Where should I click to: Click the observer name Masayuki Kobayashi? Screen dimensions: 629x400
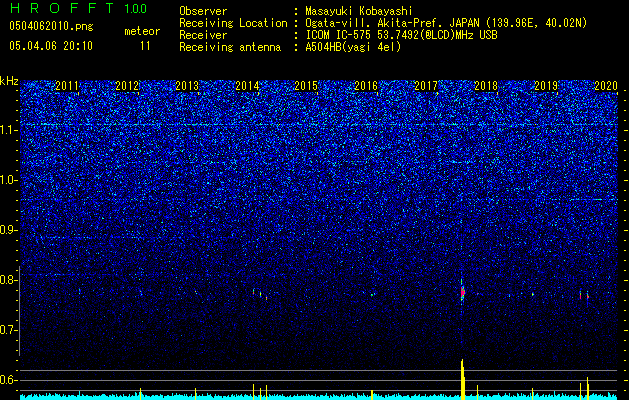[x=359, y=12]
